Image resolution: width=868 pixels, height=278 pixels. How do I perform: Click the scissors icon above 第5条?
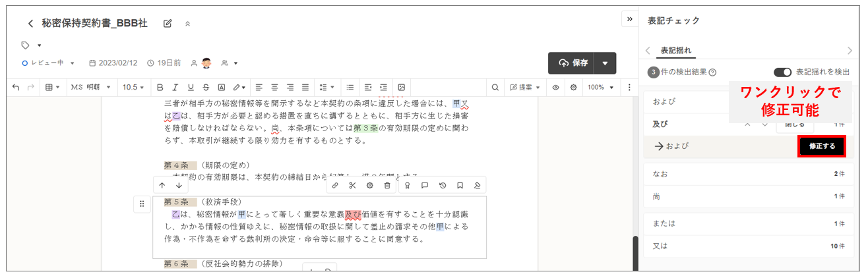tap(352, 186)
